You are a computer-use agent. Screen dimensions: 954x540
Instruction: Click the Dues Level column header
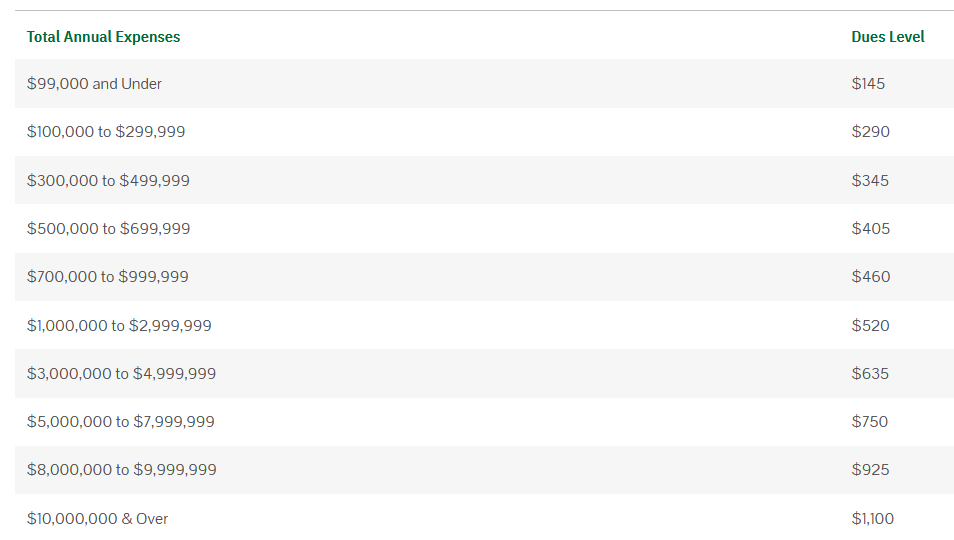click(887, 37)
